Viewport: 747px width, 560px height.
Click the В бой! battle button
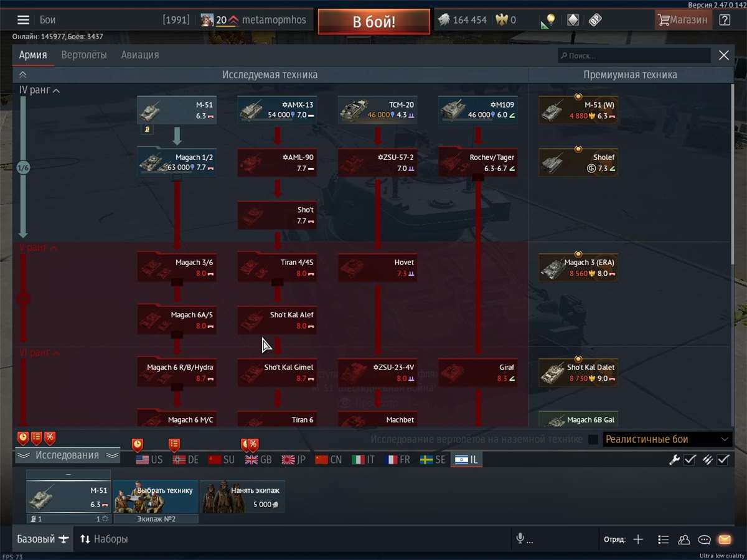(374, 22)
